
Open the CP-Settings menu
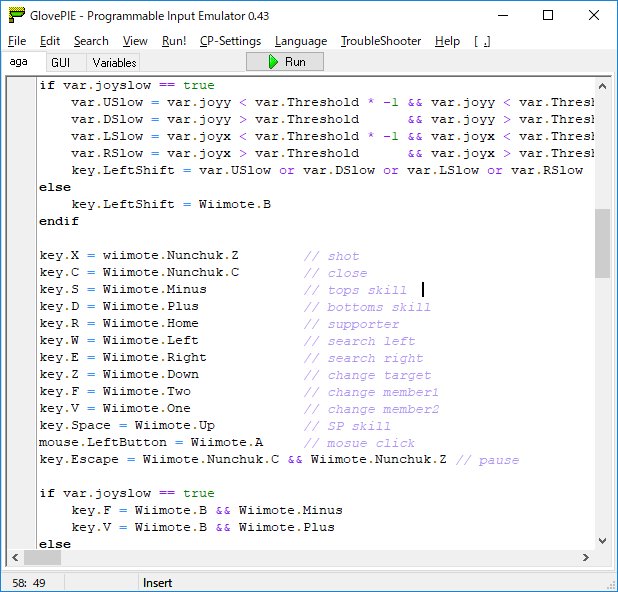(230, 41)
